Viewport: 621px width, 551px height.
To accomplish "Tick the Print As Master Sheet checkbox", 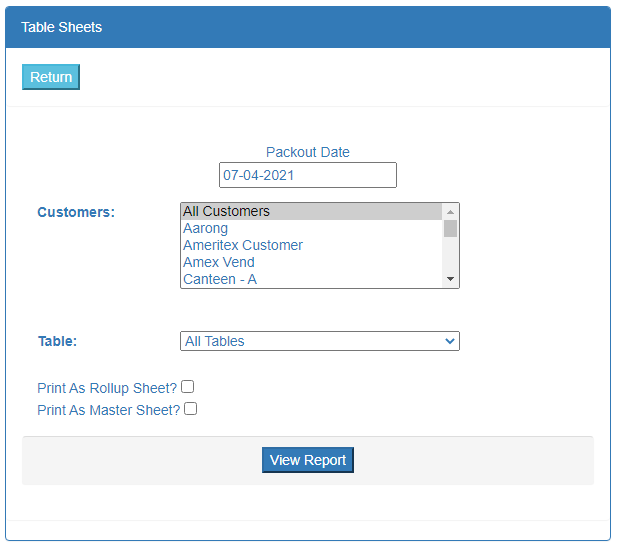I will coord(190,409).
